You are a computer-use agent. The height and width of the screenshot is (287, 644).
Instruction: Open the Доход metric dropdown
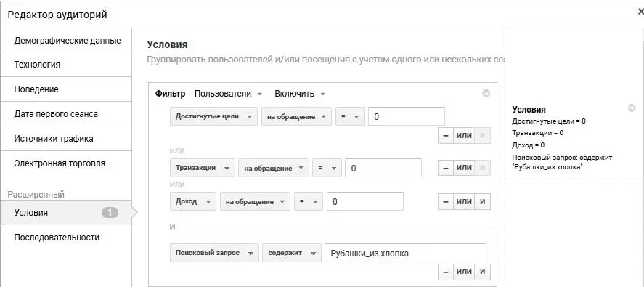[192, 201]
